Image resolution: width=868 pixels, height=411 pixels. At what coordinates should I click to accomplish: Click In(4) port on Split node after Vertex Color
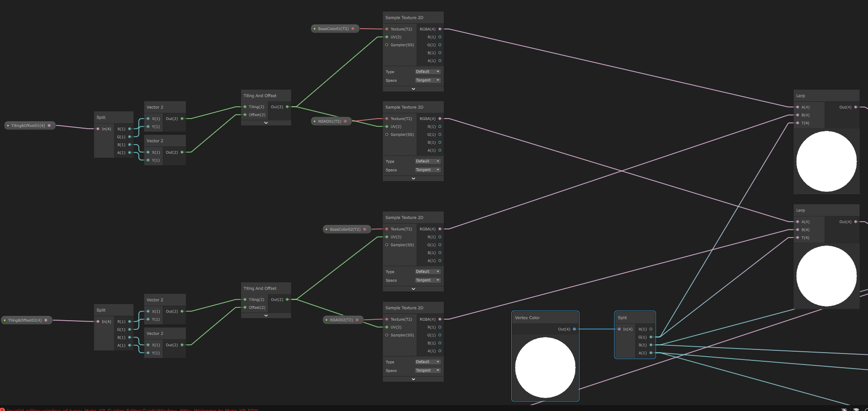pyautogui.click(x=619, y=329)
